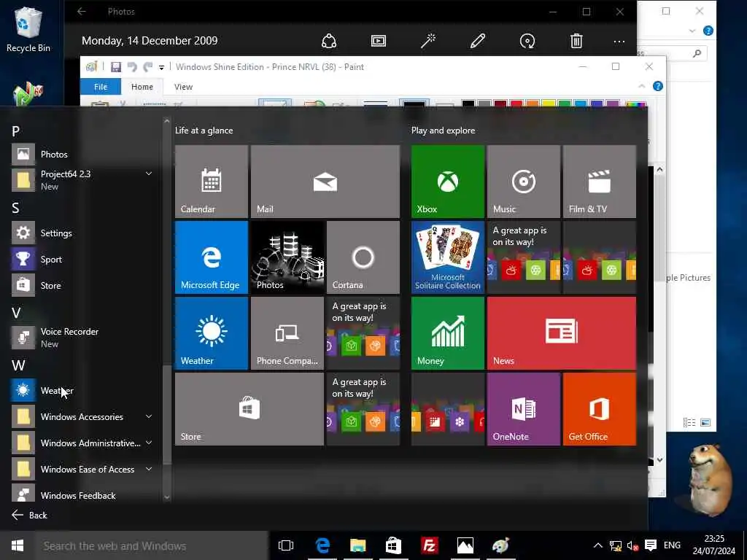Click the ENG language indicator
747x560 pixels.
point(672,545)
